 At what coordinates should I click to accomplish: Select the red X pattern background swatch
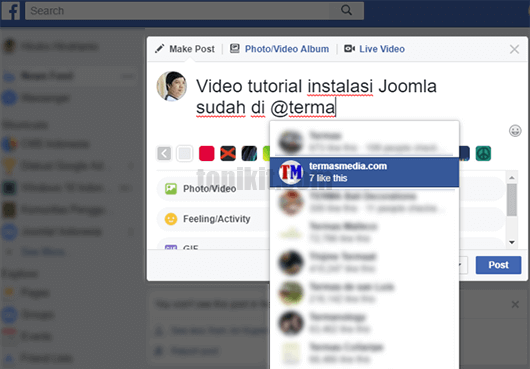pyautogui.click(x=228, y=154)
